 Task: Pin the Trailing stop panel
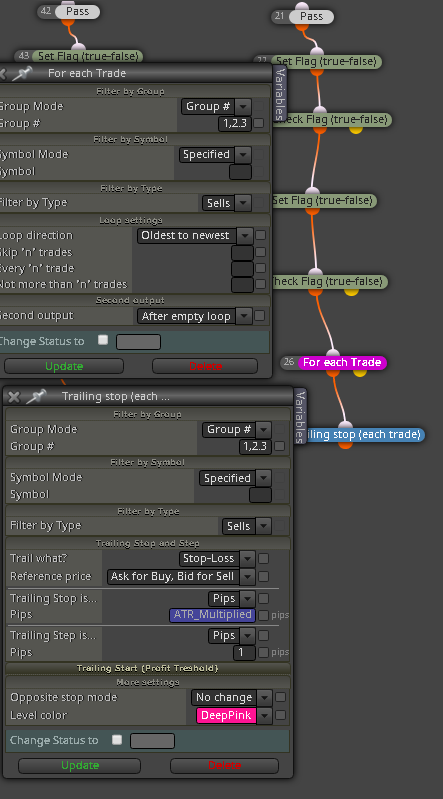[36, 396]
